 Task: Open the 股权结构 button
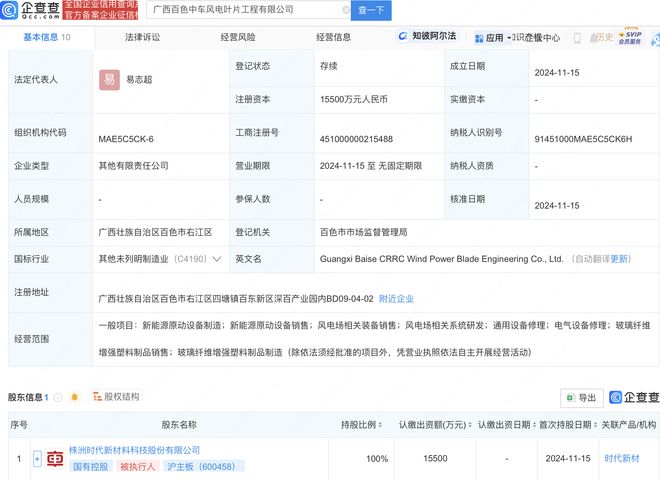click(116, 397)
